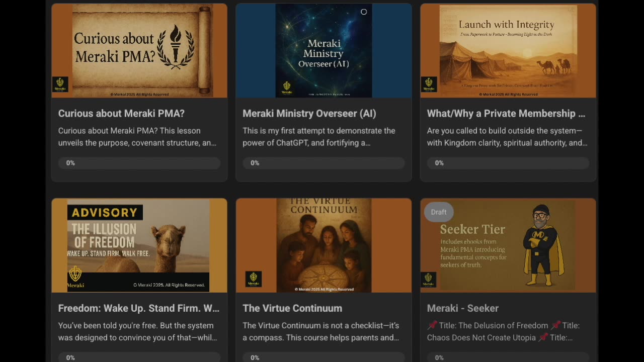The image size is (644, 362).
Task: Open the Seeker Tier thumbnail image
Action: 508,245
